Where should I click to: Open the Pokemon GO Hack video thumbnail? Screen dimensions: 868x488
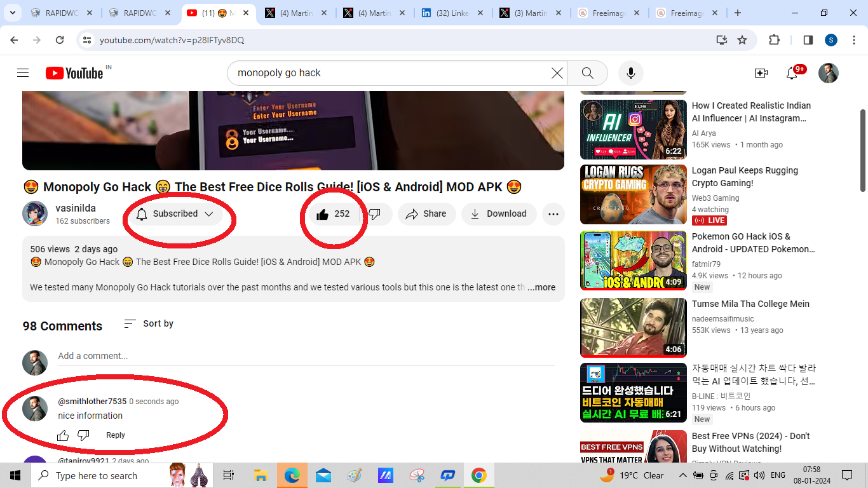[634, 261]
